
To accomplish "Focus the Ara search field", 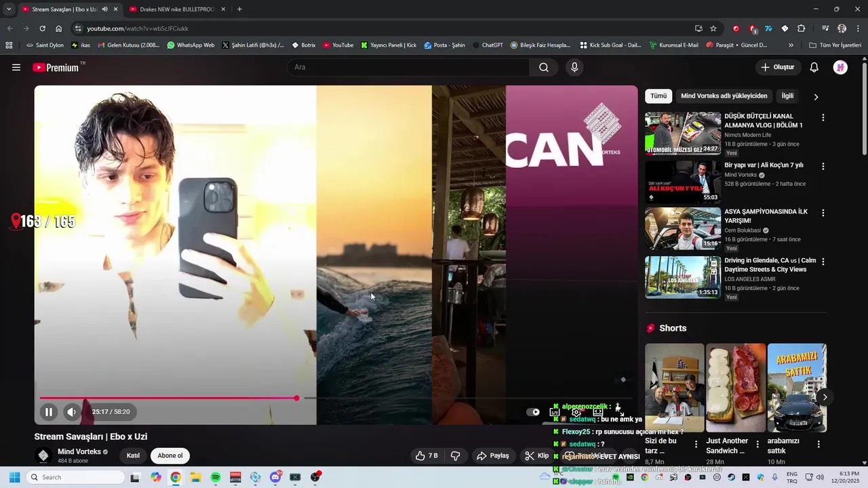I will coord(408,67).
